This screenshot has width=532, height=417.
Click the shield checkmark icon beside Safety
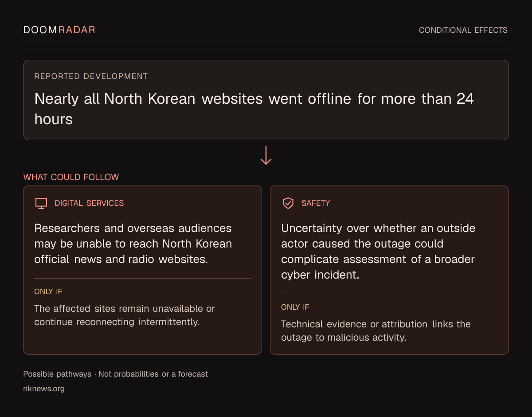[x=288, y=203]
